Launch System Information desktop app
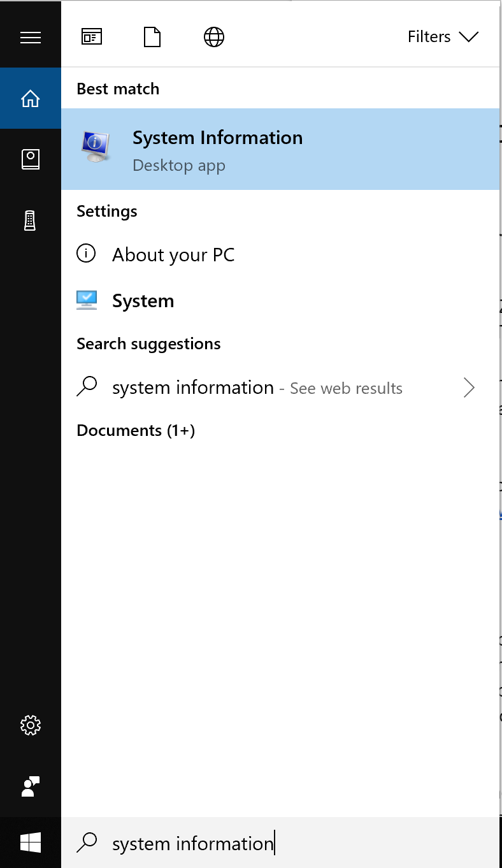This screenshot has height=868, width=502. (280, 149)
